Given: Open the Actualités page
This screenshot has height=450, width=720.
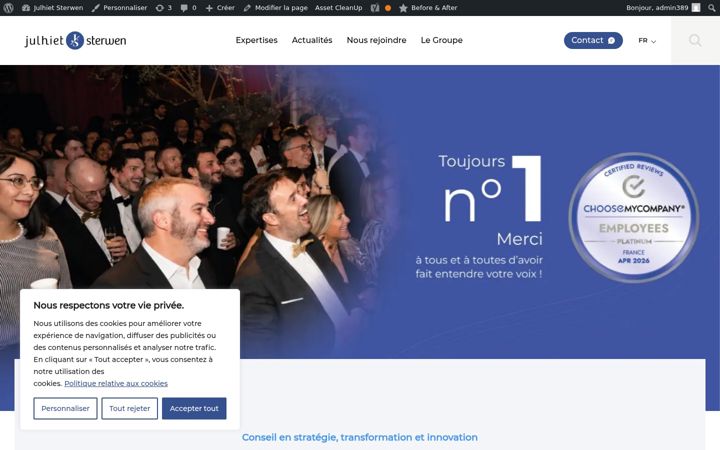Looking at the screenshot, I should [x=312, y=40].
